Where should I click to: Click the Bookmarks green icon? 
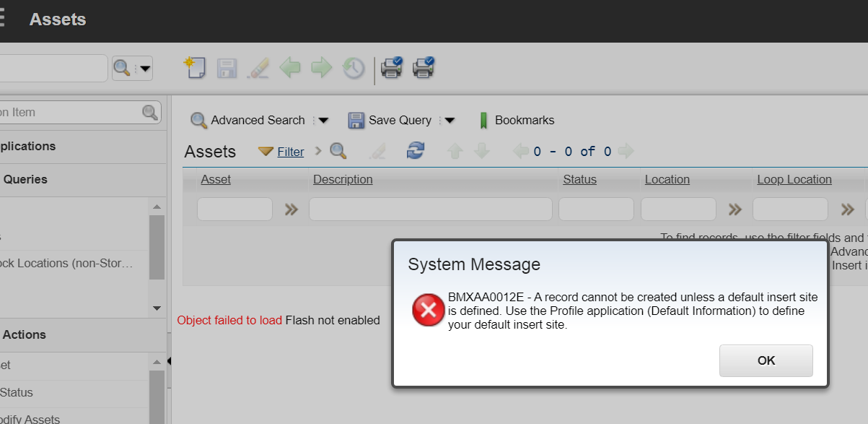coord(483,121)
